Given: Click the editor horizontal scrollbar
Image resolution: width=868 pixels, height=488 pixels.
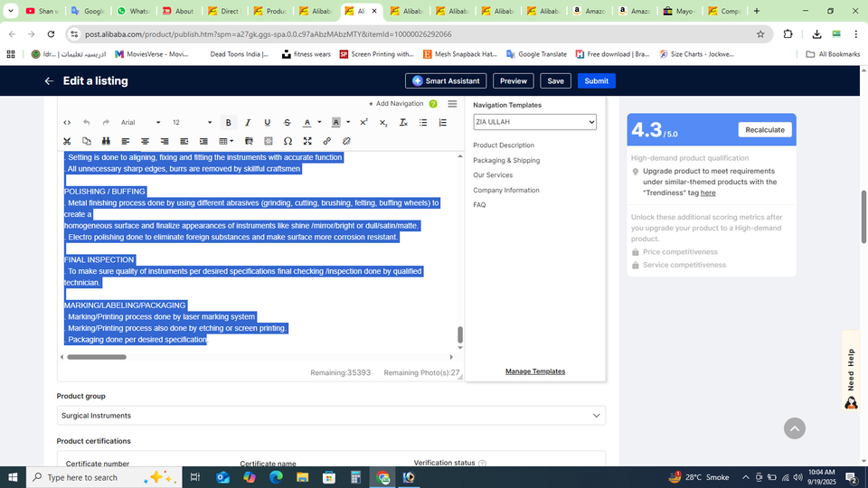Looking at the screenshot, I should (97, 357).
